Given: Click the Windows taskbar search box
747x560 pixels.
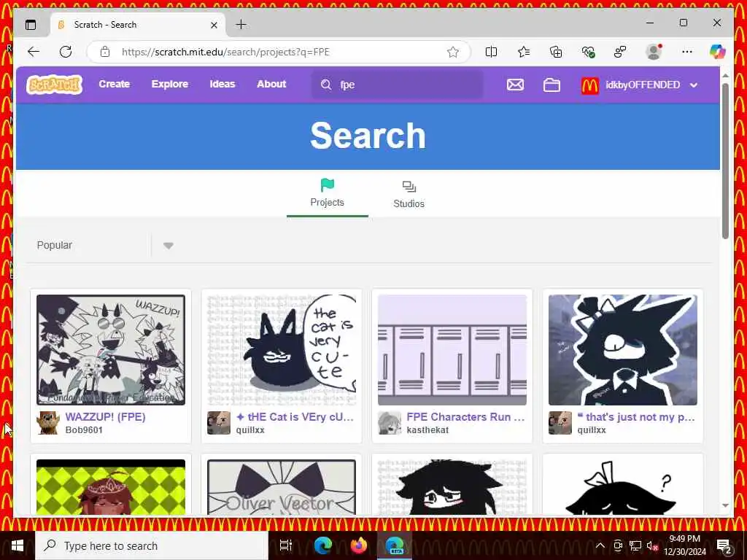Looking at the screenshot, I should [x=152, y=545].
